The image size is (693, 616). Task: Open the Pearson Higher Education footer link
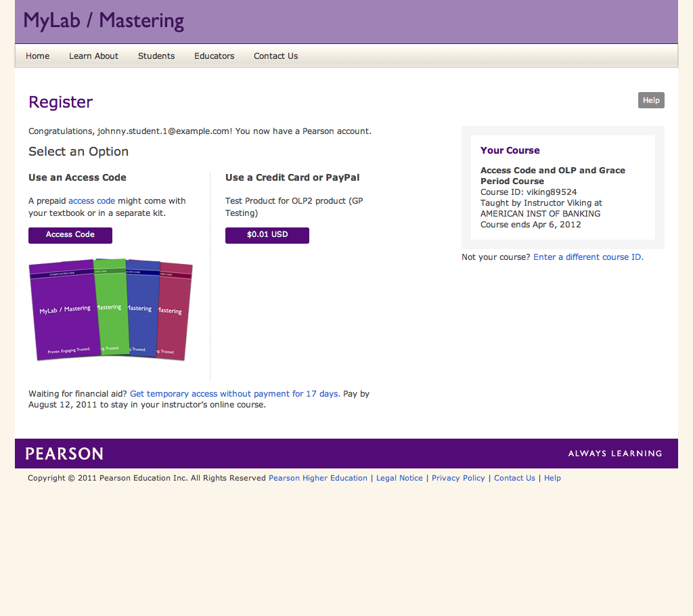click(x=318, y=478)
